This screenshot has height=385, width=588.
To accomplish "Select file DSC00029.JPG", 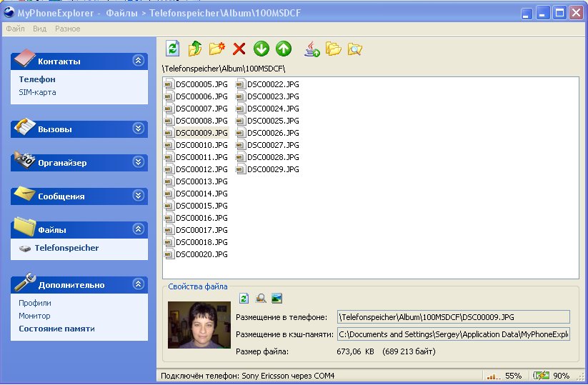I will [267, 169].
